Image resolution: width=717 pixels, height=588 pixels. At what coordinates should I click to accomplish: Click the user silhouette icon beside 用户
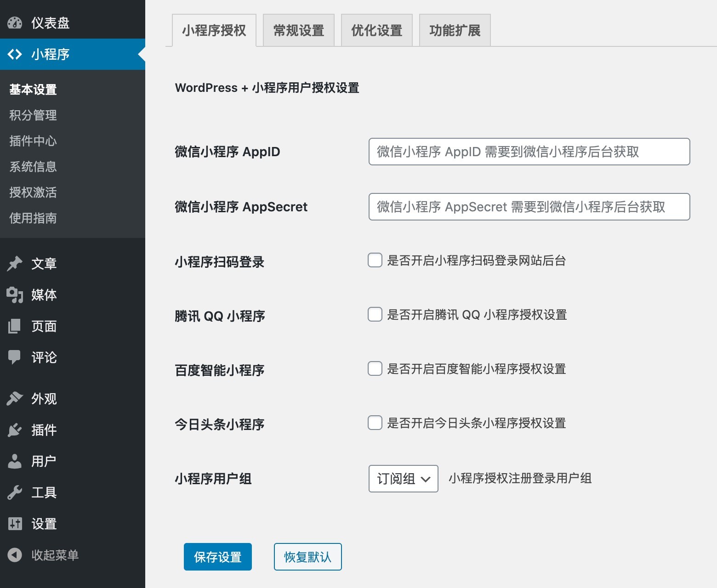[15, 461]
